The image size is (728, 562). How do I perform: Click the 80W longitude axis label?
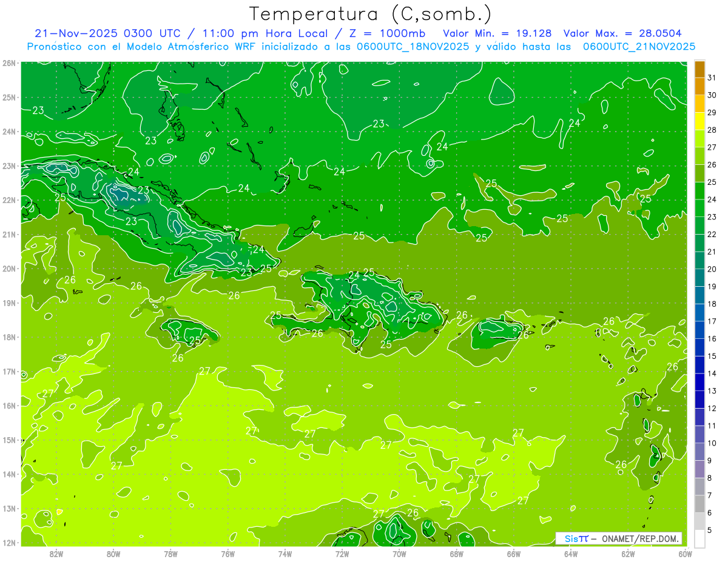[113, 553]
